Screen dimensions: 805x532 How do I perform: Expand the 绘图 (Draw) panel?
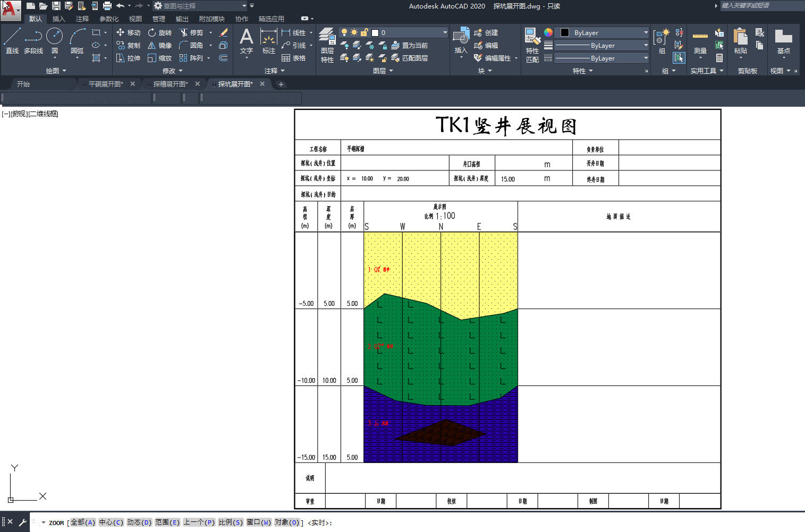click(x=56, y=71)
